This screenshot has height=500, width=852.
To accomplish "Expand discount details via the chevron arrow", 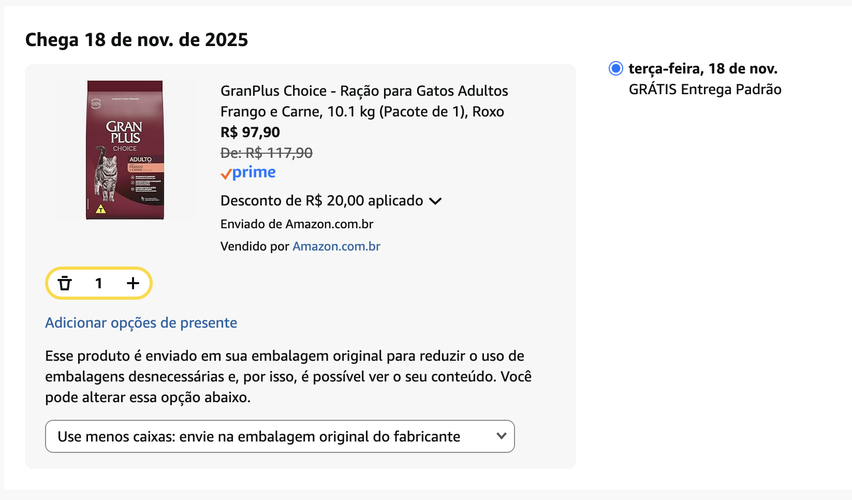I will click(x=435, y=201).
